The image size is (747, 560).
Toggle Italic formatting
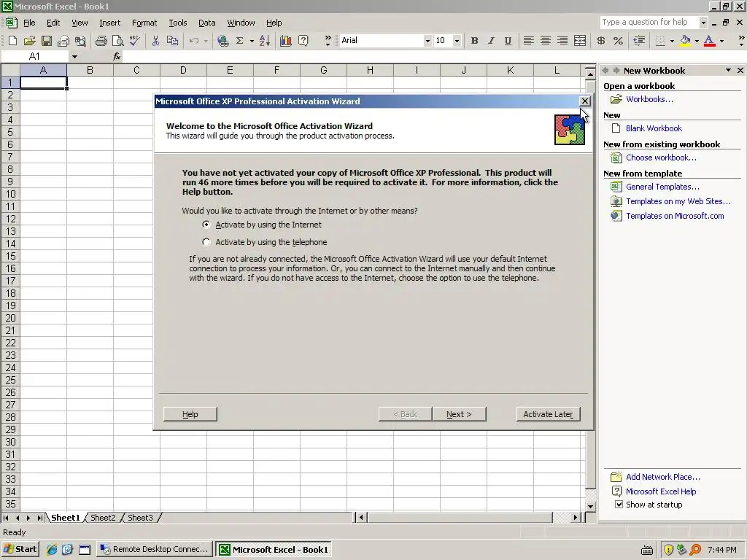coord(491,41)
